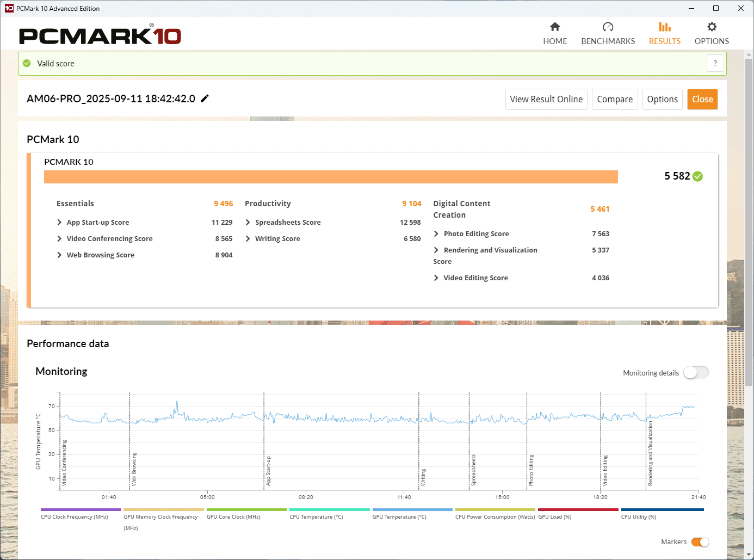Viewport: 754px width, 560px height.
Task: Turn off the Markers toggle
Action: [x=700, y=542]
